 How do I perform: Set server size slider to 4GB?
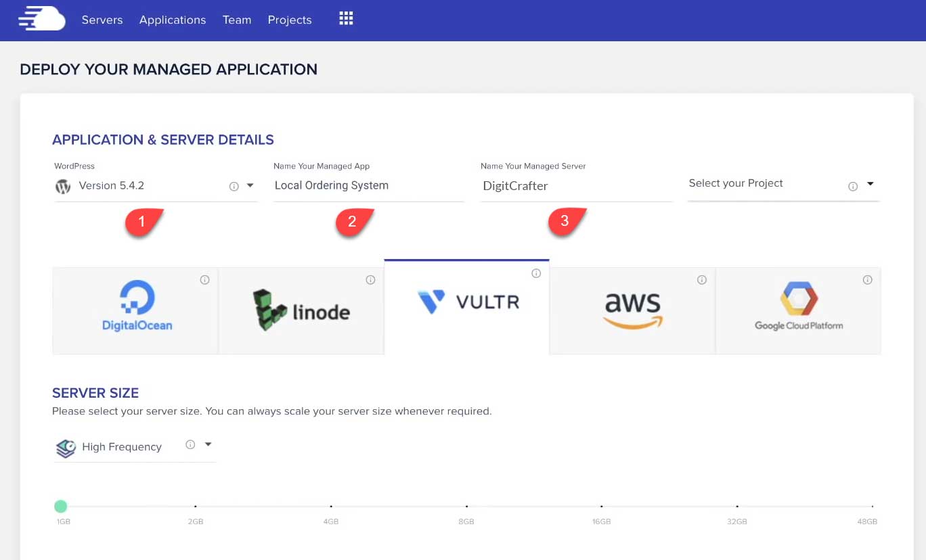[x=331, y=507]
